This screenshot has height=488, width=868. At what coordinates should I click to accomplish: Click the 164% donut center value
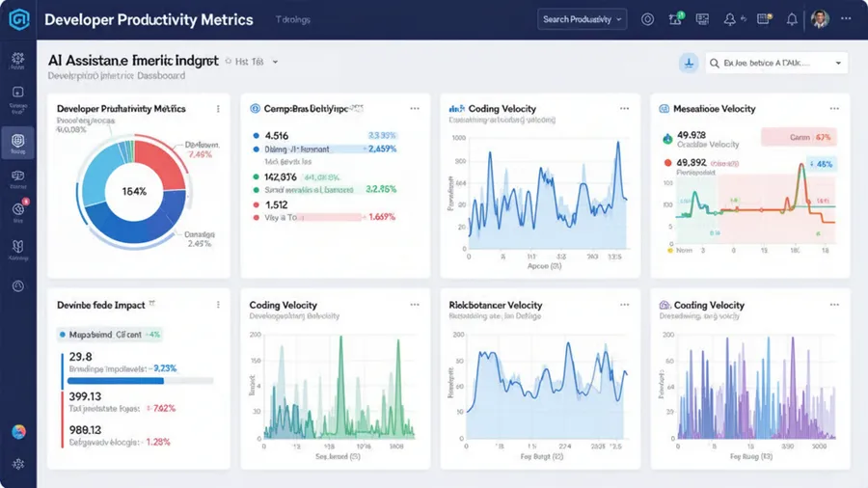134,191
